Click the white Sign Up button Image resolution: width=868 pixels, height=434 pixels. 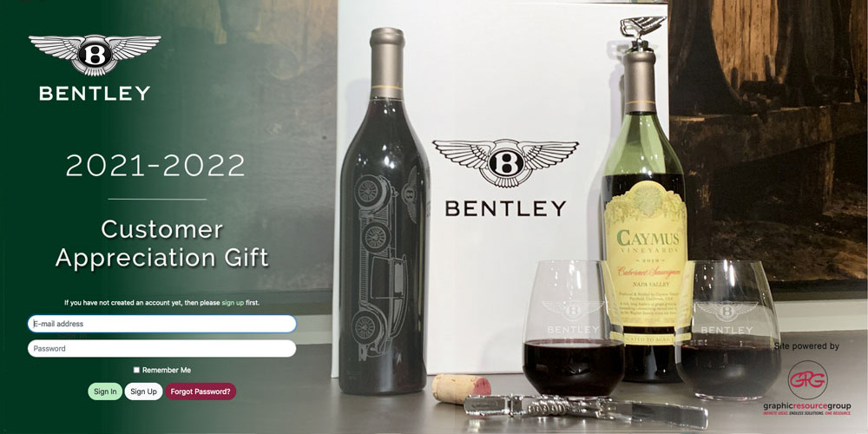click(x=143, y=391)
